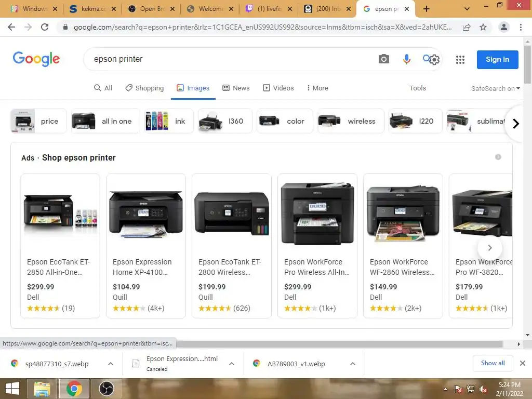Filter images by color chip
Viewport: 532px width, 399px height.
click(285, 121)
